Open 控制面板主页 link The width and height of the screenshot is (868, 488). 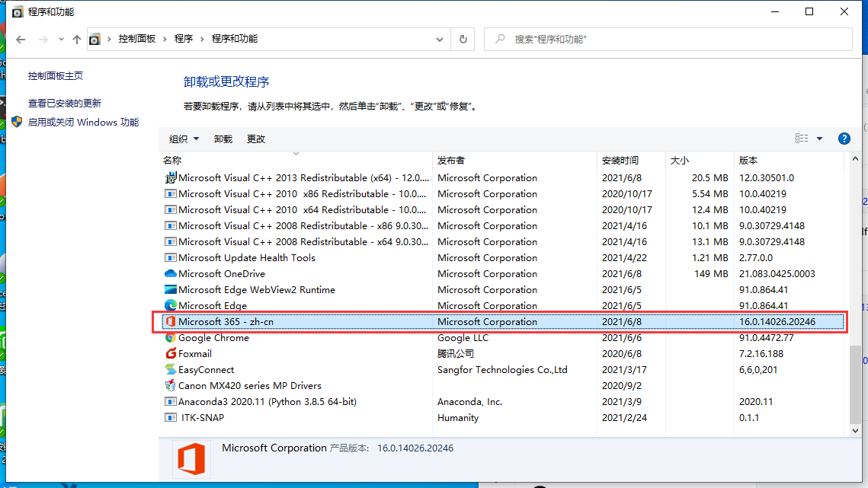point(56,76)
